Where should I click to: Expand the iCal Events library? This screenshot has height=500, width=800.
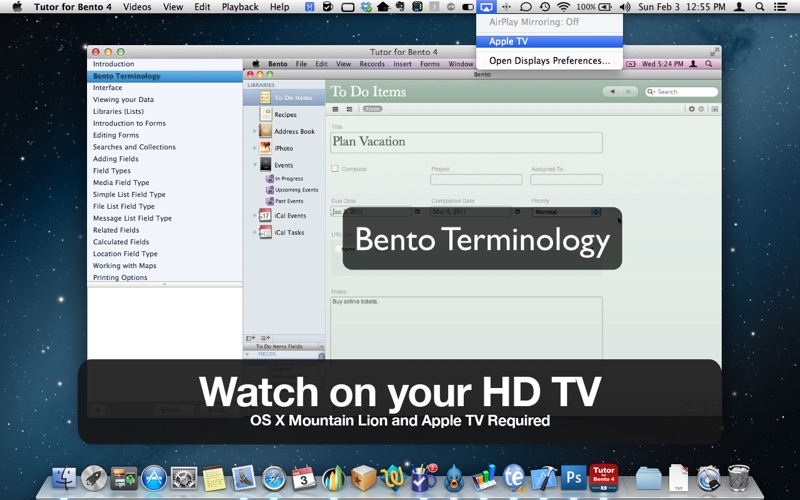(x=255, y=215)
